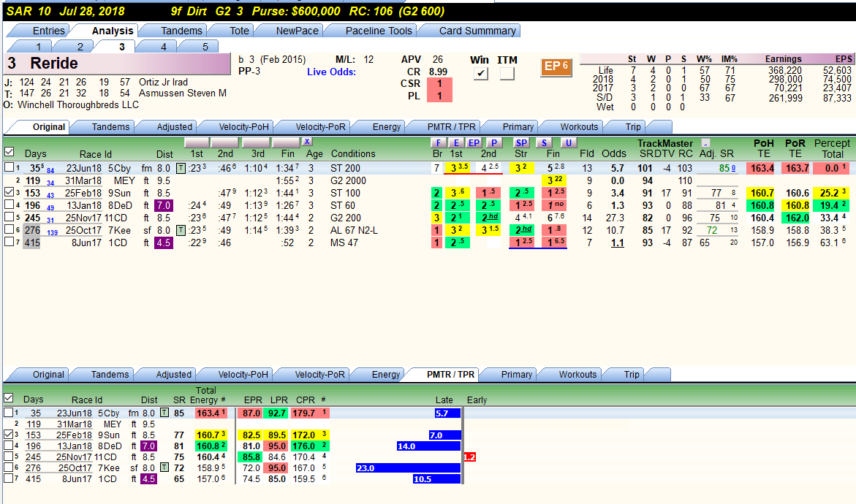
Task: Click the trainer name Asmussen Steven M
Action: [182, 93]
